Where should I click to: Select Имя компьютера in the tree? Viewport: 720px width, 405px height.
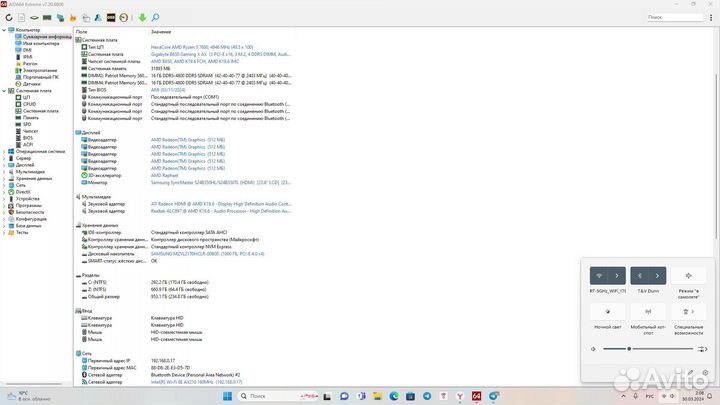[41, 43]
